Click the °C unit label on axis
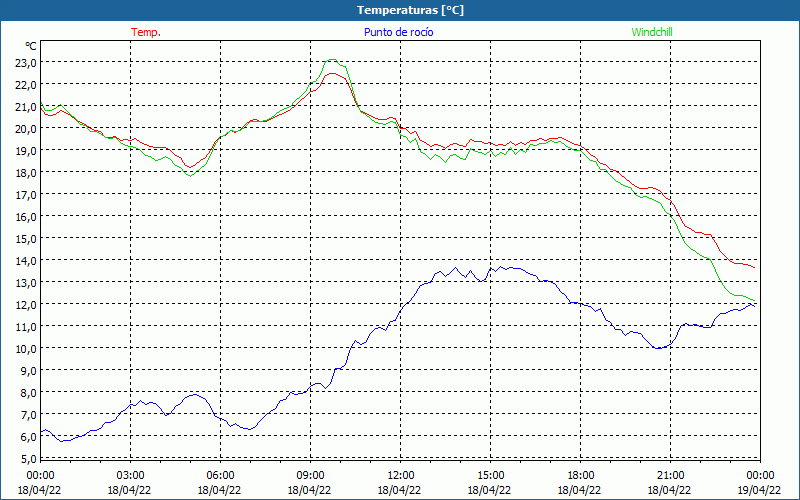Image resolution: width=800 pixels, height=500 pixels. [31, 46]
